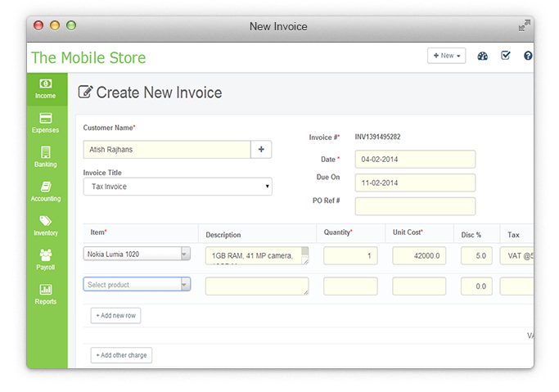Click the empty Quantity field in second row

pyautogui.click(x=350, y=286)
